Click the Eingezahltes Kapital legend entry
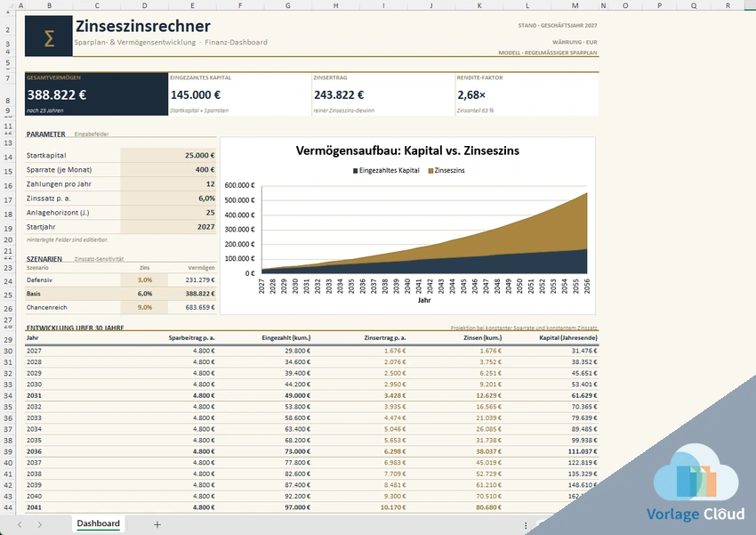The height and width of the screenshot is (535, 756). point(386,170)
